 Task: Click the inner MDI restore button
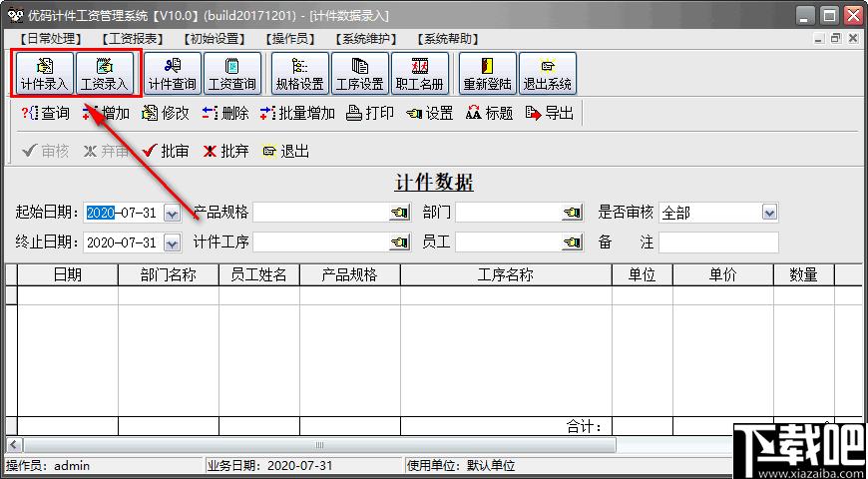[836, 39]
